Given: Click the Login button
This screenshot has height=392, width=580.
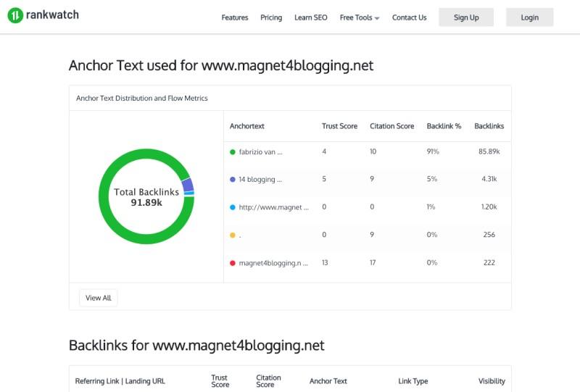Looking at the screenshot, I should pyautogui.click(x=530, y=17).
